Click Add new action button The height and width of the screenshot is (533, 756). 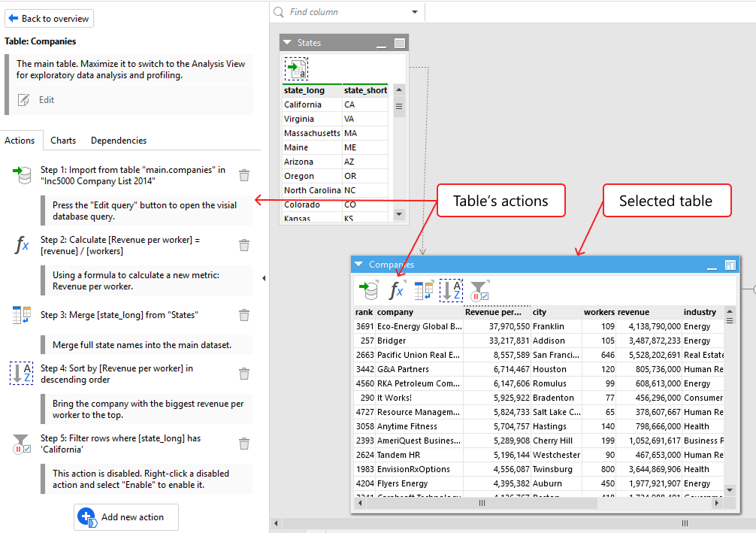point(126,517)
